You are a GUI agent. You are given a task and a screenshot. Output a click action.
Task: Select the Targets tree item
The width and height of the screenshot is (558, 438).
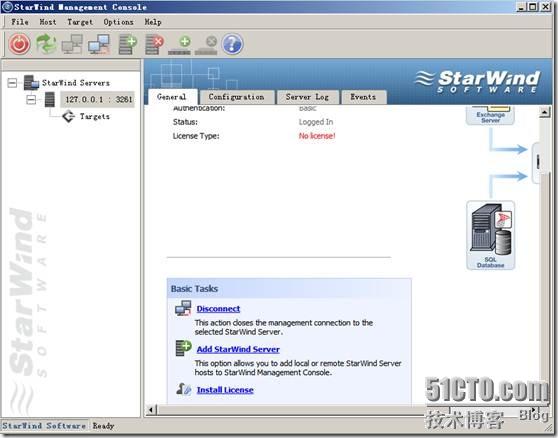tap(95, 116)
